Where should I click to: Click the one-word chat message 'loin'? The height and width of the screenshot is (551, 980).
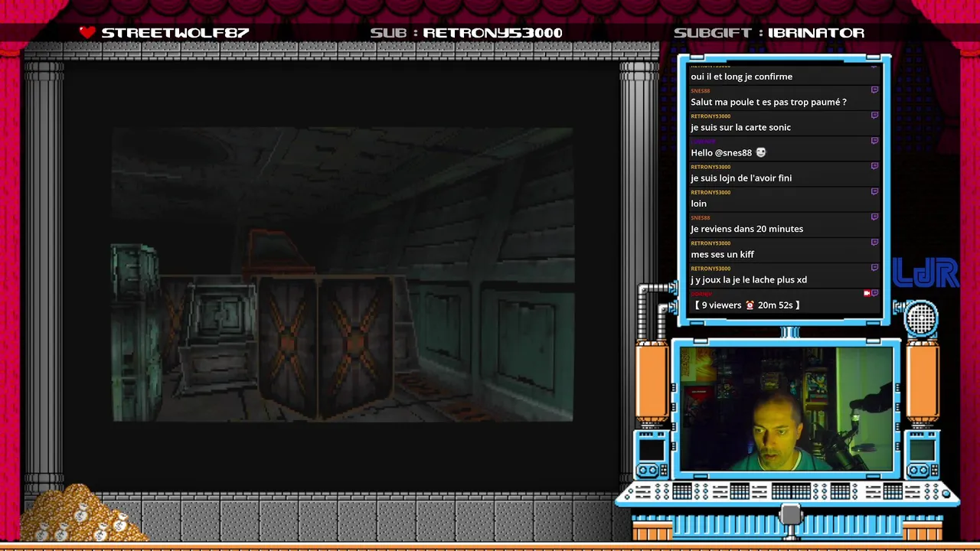[x=698, y=203]
